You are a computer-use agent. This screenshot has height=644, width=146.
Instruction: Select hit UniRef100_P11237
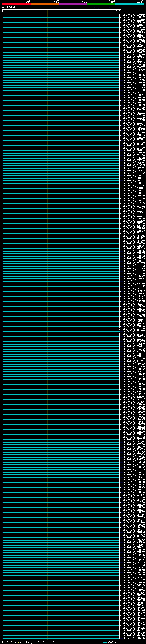point(134,60)
